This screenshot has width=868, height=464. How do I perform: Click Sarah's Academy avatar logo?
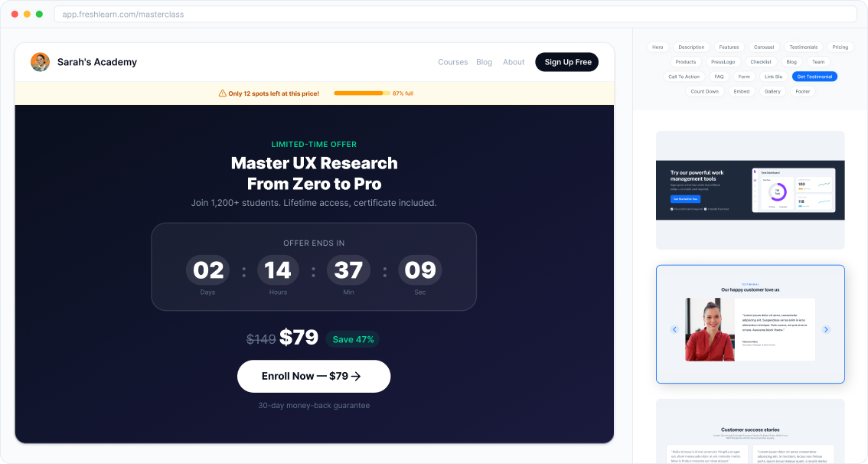point(40,62)
